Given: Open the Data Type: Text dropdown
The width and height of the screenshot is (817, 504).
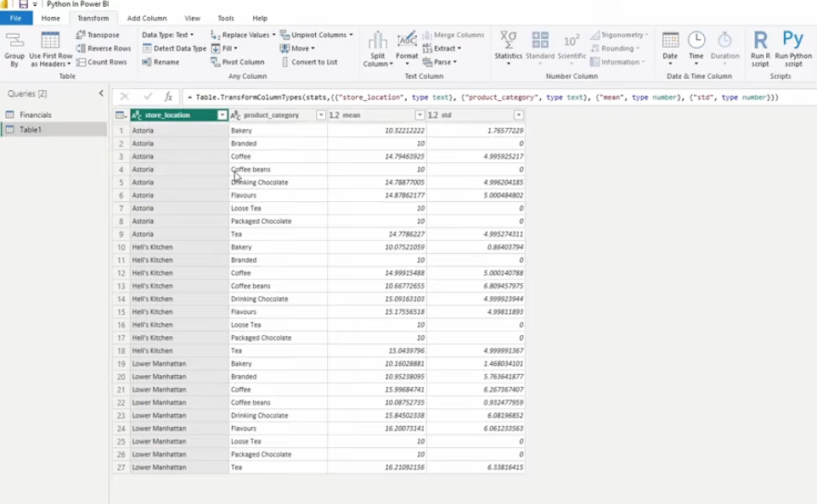Looking at the screenshot, I should [x=168, y=35].
